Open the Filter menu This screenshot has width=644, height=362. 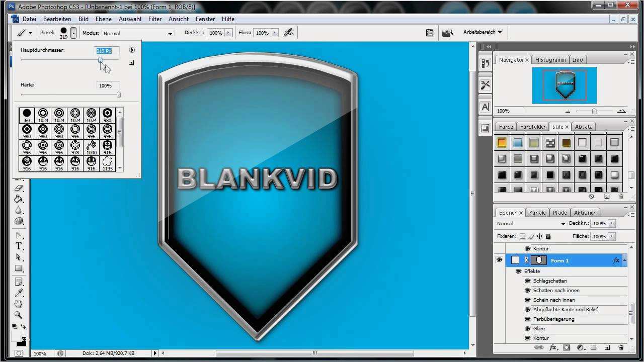[155, 19]
